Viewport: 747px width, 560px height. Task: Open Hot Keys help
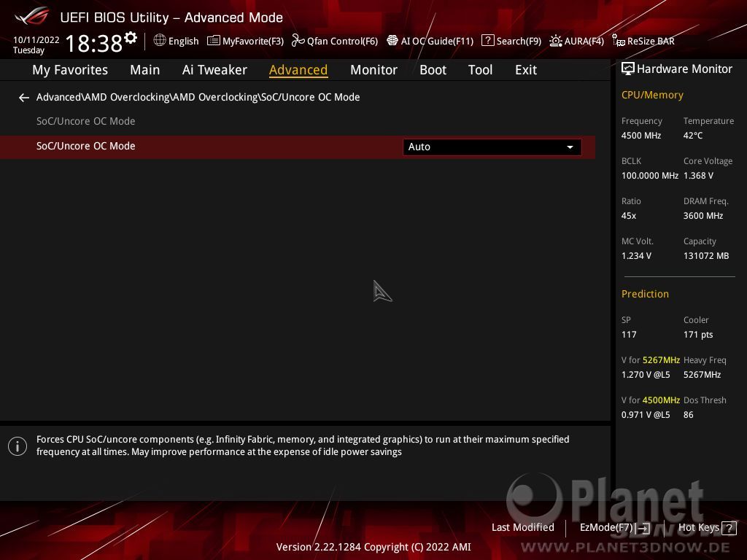point(698,527)
